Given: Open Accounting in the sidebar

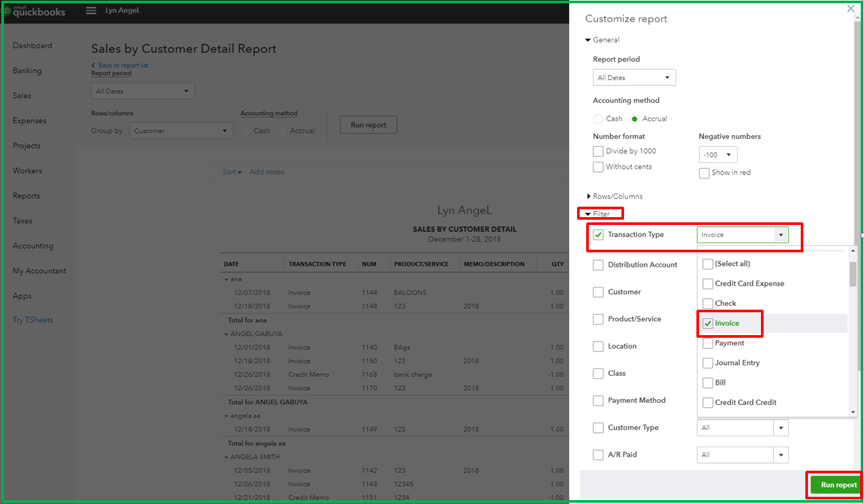Looking at the screenshot, I should (x=33, y=246).
